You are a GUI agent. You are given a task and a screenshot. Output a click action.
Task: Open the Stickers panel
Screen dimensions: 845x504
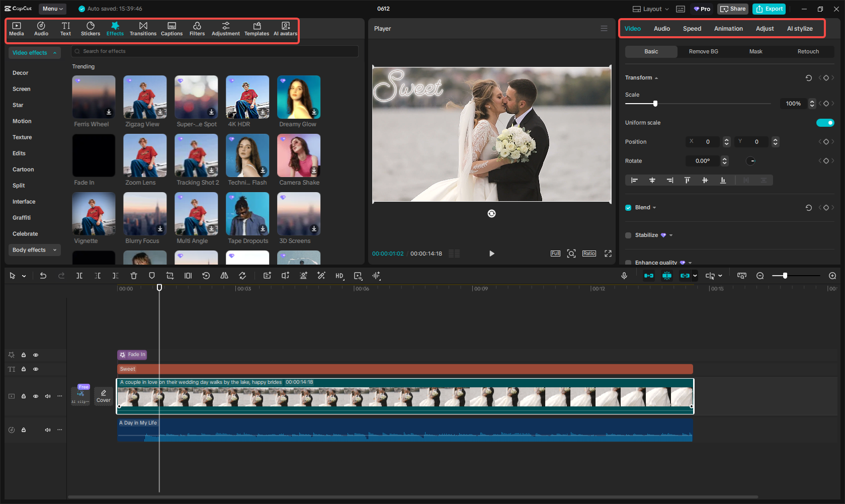91,28
